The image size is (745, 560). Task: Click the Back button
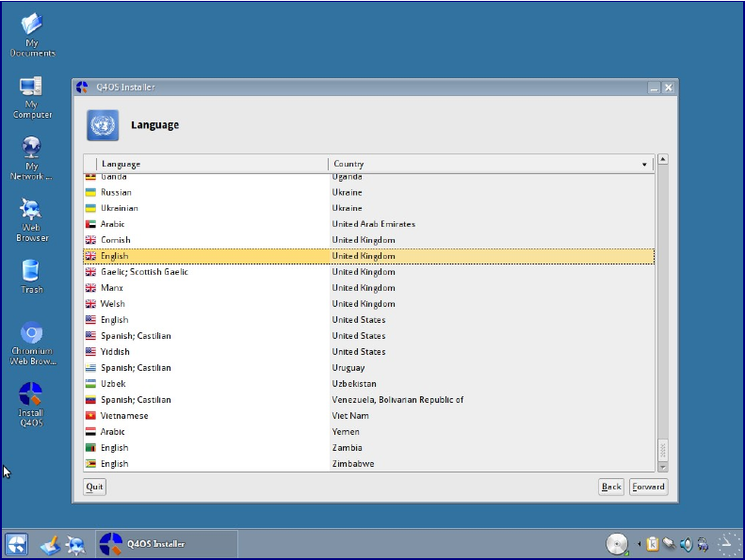(x=611, y=487)
